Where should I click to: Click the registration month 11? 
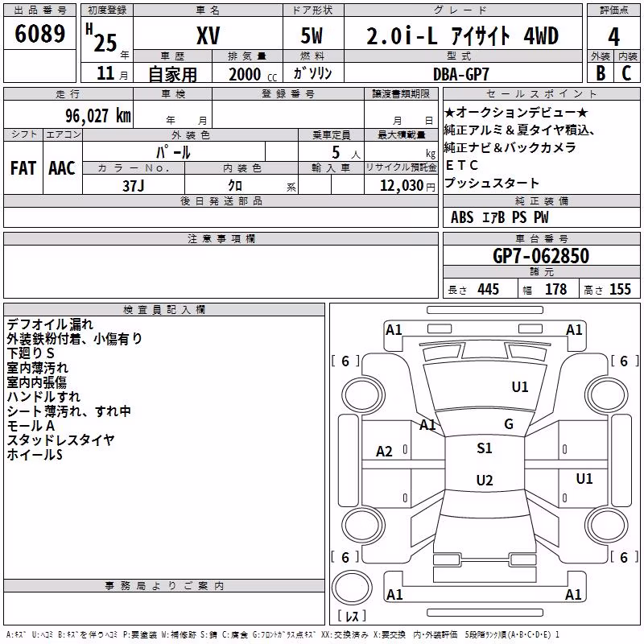[105, 73]
